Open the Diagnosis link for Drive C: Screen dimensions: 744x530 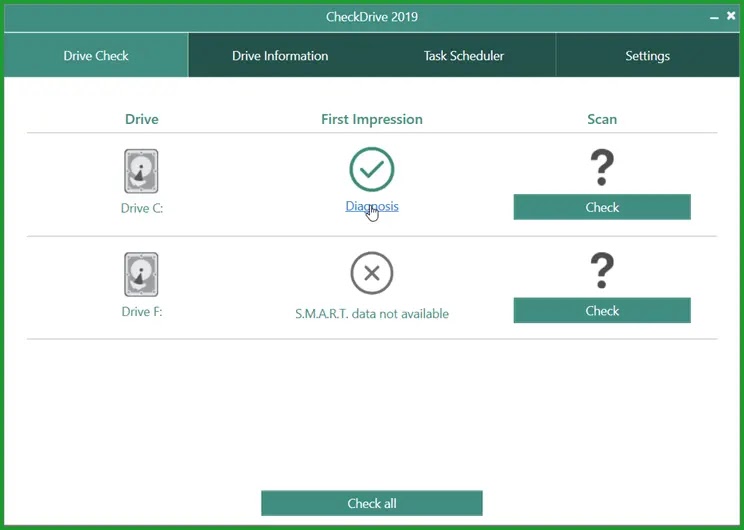pos(372,206)
